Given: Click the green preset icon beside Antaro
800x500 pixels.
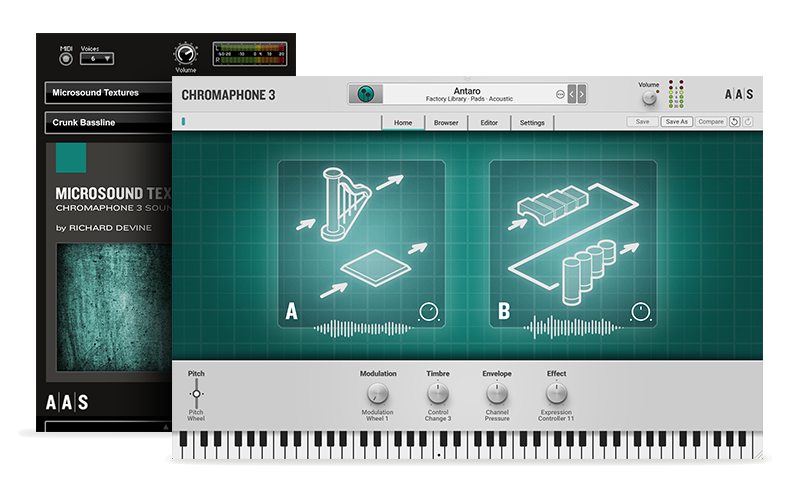Looking at the screenshot, I should (x=366, y=94).
